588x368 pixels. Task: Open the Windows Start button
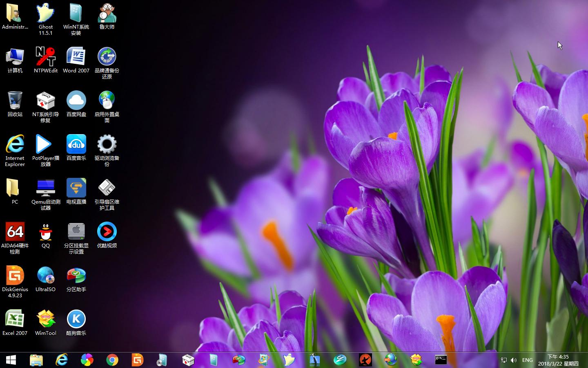tap(11, 360)
